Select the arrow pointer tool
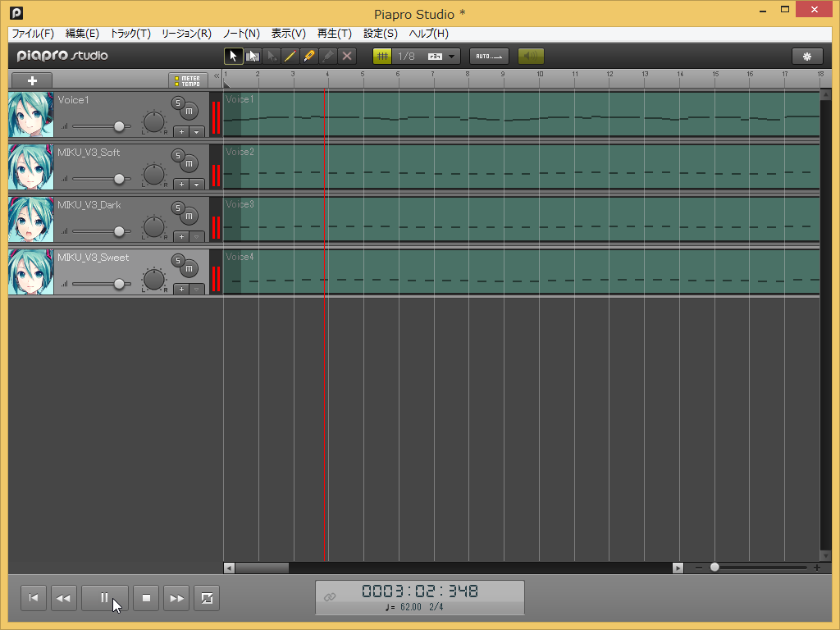The width and height of the screenshot is (840, 630). (x=233, y=57)
